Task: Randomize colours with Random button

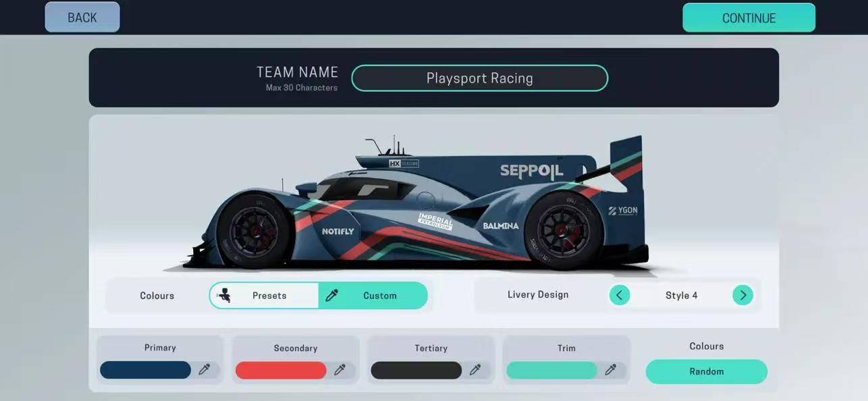Action: coord(706,372)
